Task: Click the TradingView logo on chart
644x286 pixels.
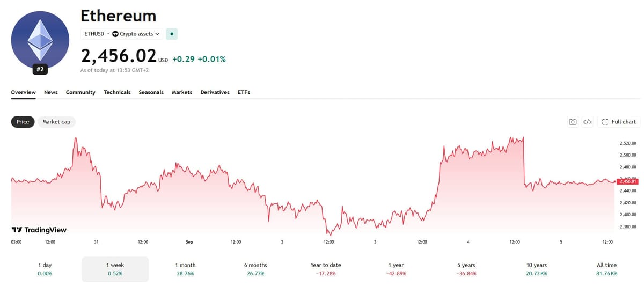Action: tap(39, 230)
